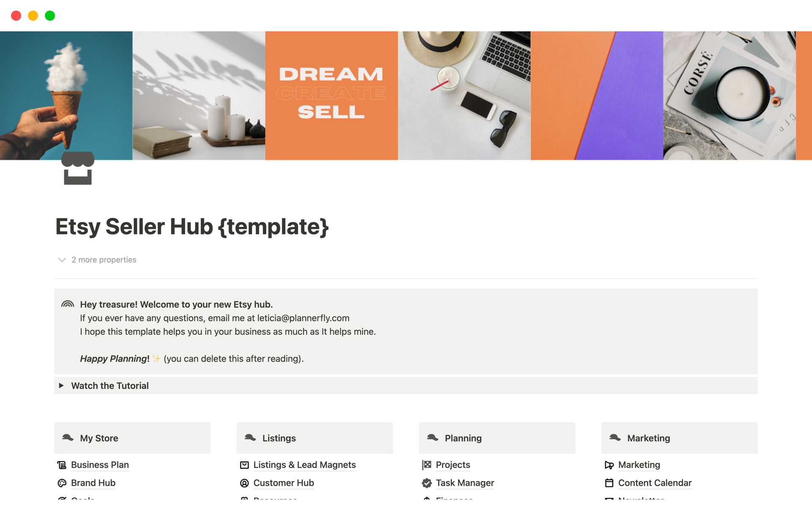812x508 pixels.
Task: Toggle the Listings & Lead Magnets item
Action: coord(304,465)
